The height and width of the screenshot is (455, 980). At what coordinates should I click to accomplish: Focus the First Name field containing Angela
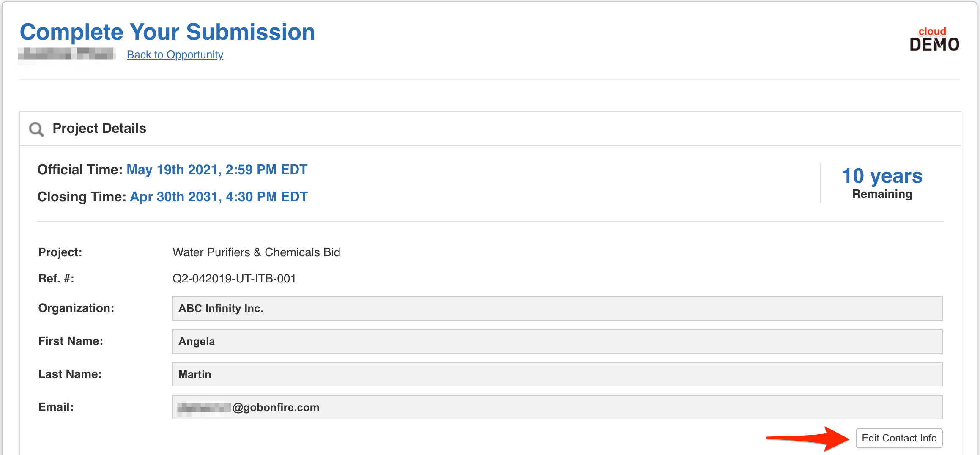[557, 341]
